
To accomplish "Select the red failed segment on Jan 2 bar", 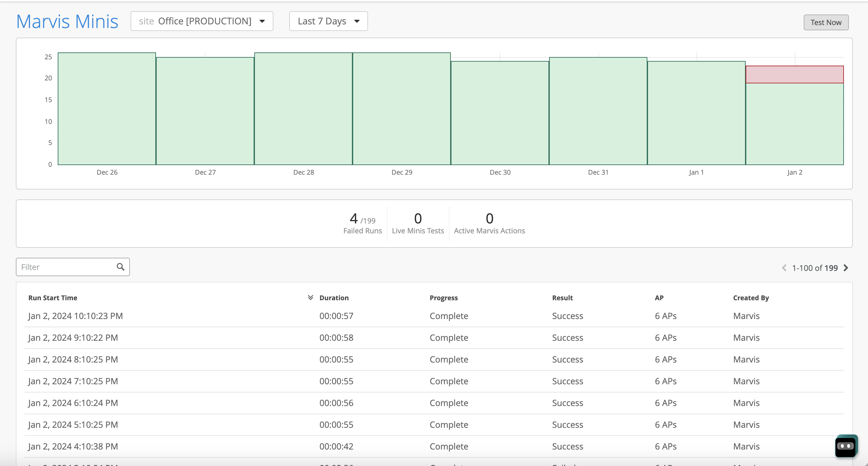I will [x=794, y=74].
